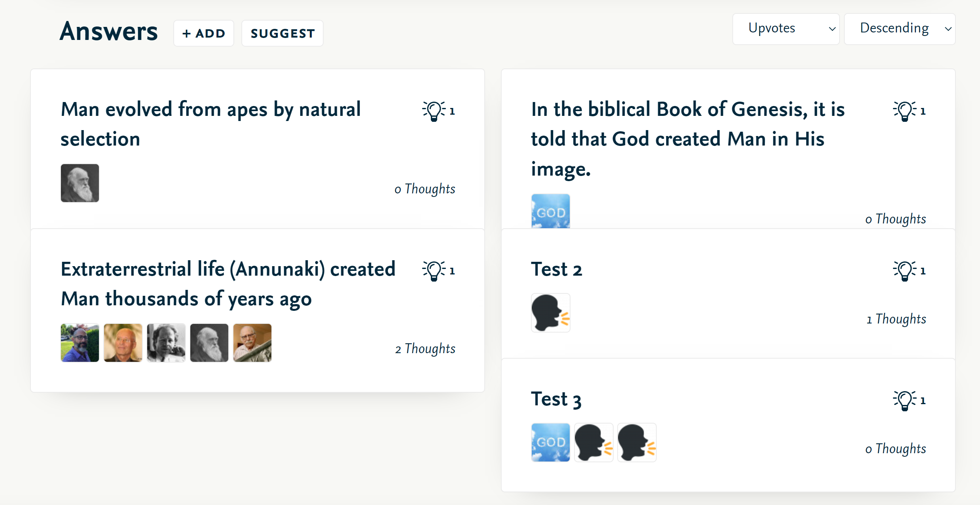Click lightbulb on Extraterrestrial life answer
This screenshot has height=505, width=980.
click(x=434, y=271)
